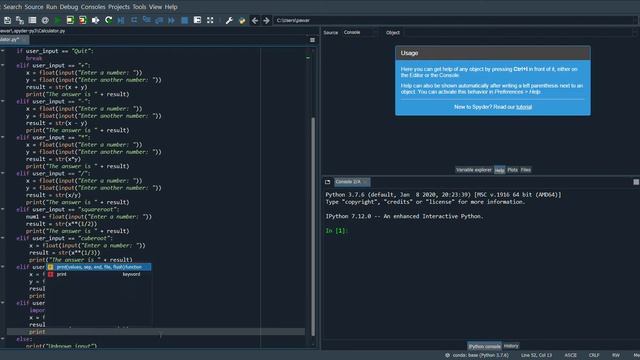
Task: Click the Debug file icon
Action: (121, 20)
